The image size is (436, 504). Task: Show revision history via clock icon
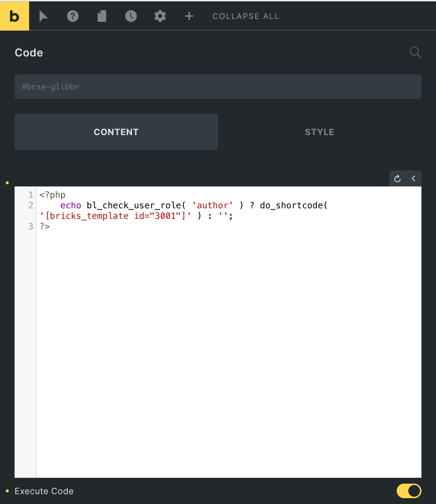click(x=131, y=16)
